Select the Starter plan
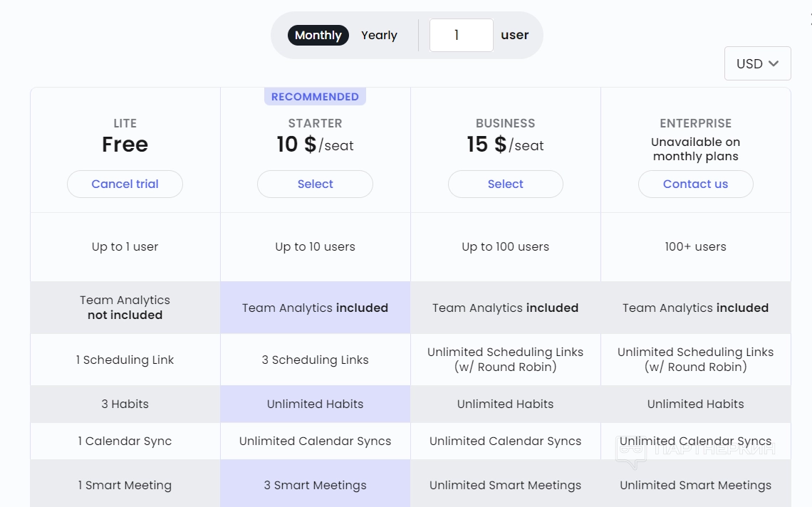Screen dimensions: 812x507 315,184
